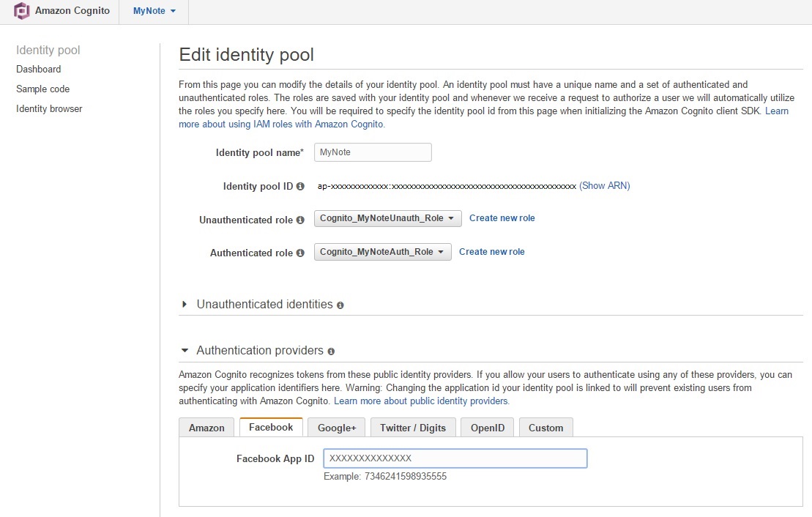Open the MyNote identity pool dropdown in header
The image size is (812, 517).
tap(154, 11)
